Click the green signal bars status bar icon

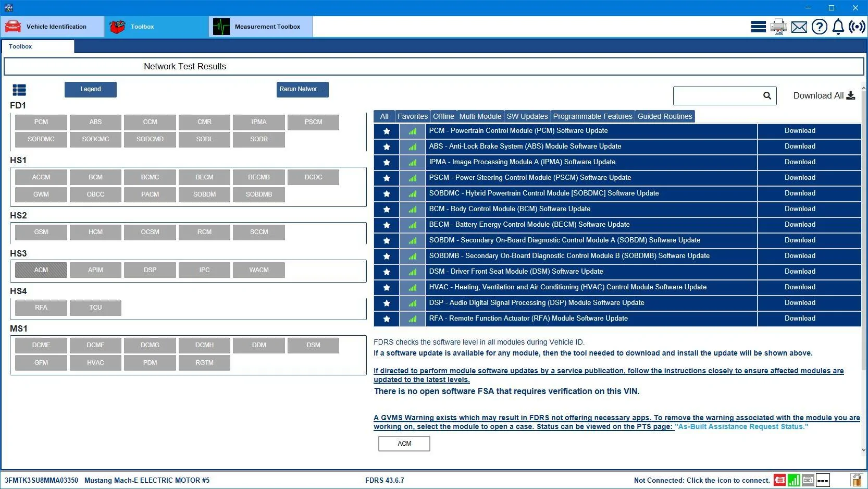click(x=793, y=480)
